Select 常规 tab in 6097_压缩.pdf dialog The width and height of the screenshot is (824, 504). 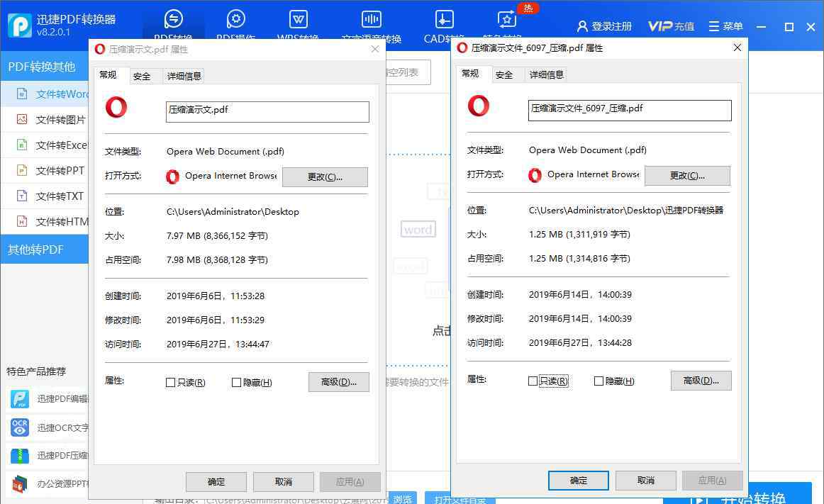point(470,74)
